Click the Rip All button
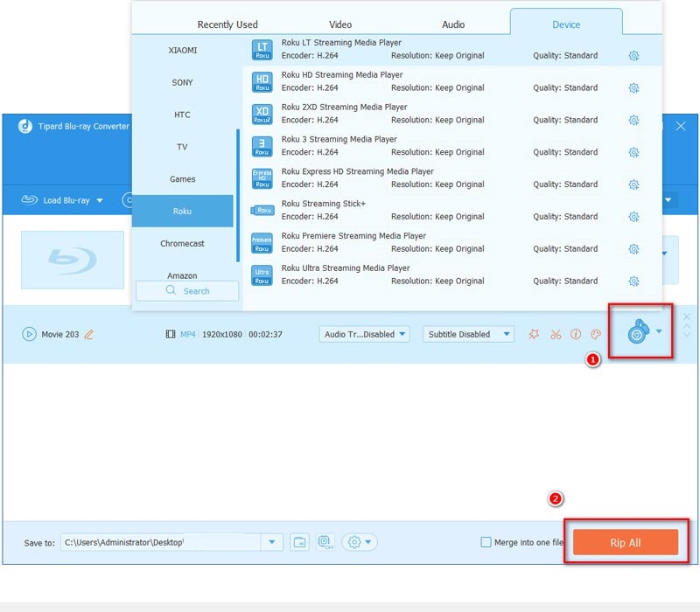The height and width of the screenshot is (612, 700). [626, 542]
